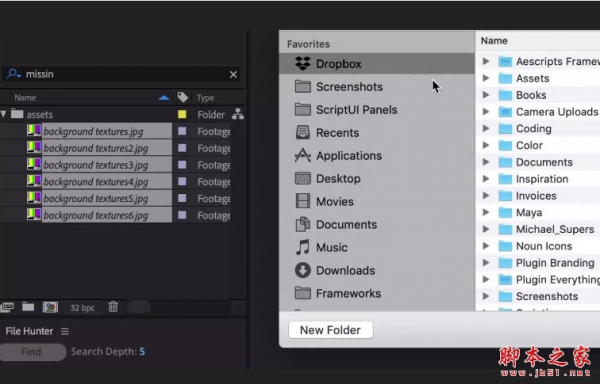Expand the Books folder

click(486, 95)
